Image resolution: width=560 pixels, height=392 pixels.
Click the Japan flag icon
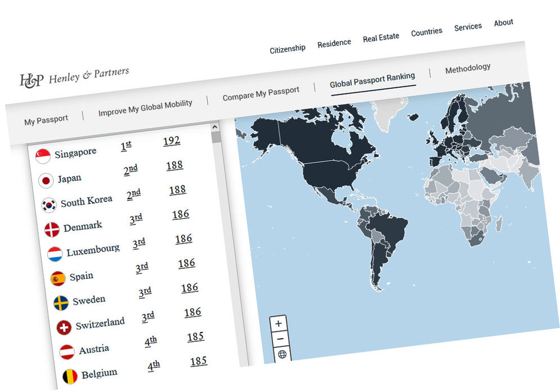click(x=46, y=181)
